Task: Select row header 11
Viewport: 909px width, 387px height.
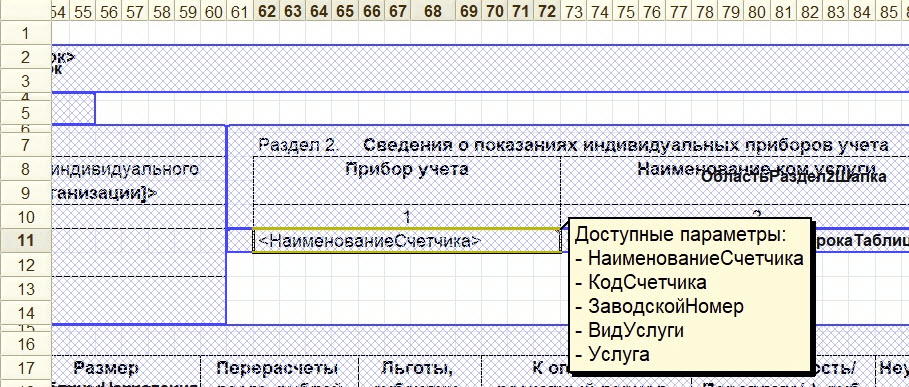Action: (x=26, y=240)
